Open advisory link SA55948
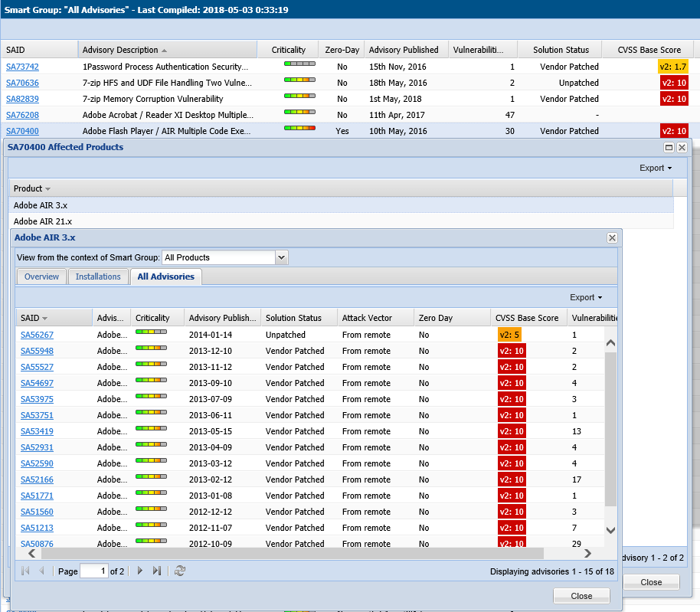 (37, 351)
